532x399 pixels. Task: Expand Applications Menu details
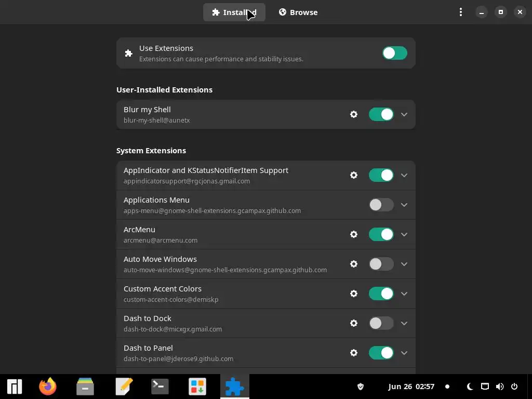click(404, 205)
